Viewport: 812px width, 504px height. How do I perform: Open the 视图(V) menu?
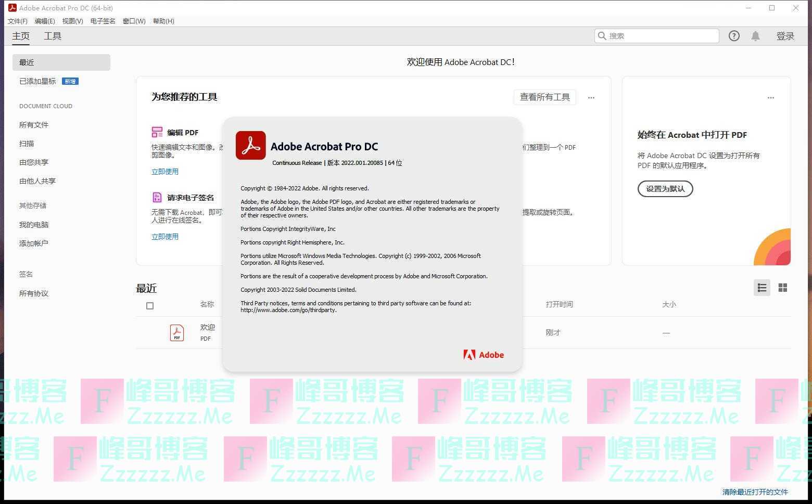click(73, 21)
